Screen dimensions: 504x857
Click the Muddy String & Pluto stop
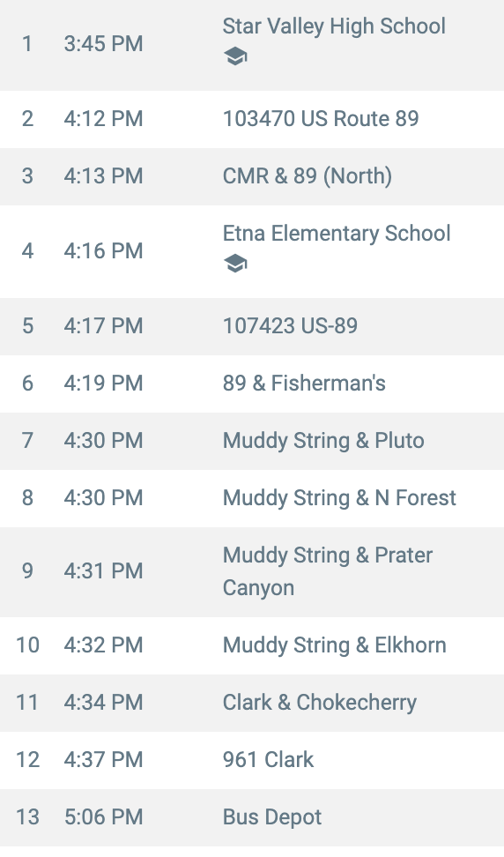coord(323,441)
